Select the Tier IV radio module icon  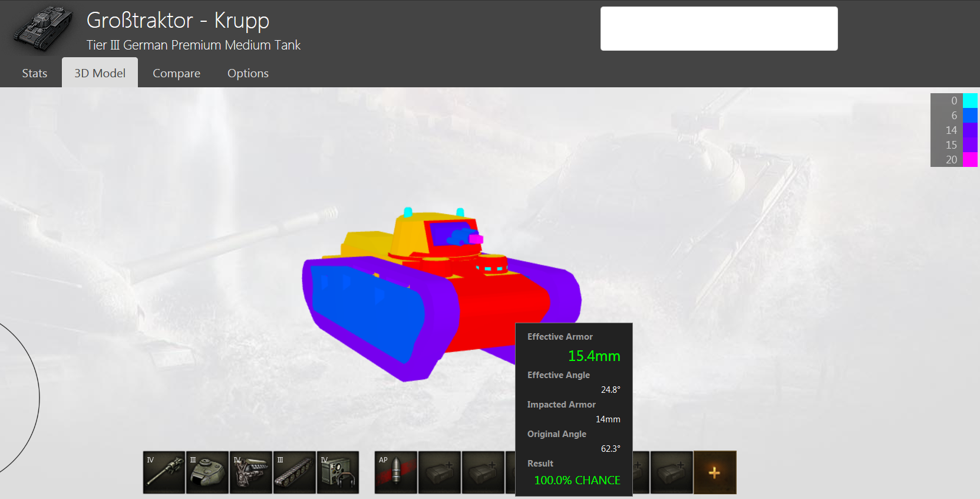tap(338, 472)
